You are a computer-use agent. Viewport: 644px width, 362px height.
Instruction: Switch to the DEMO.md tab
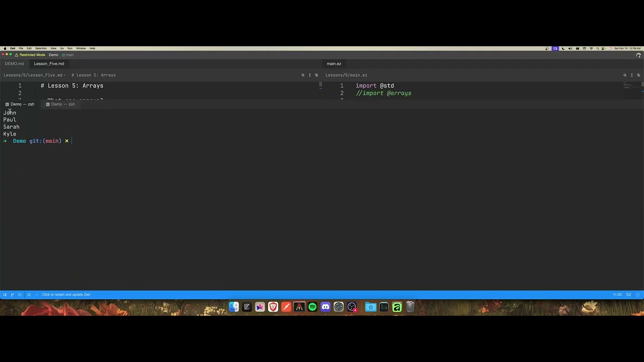click(x=14, y=64)
